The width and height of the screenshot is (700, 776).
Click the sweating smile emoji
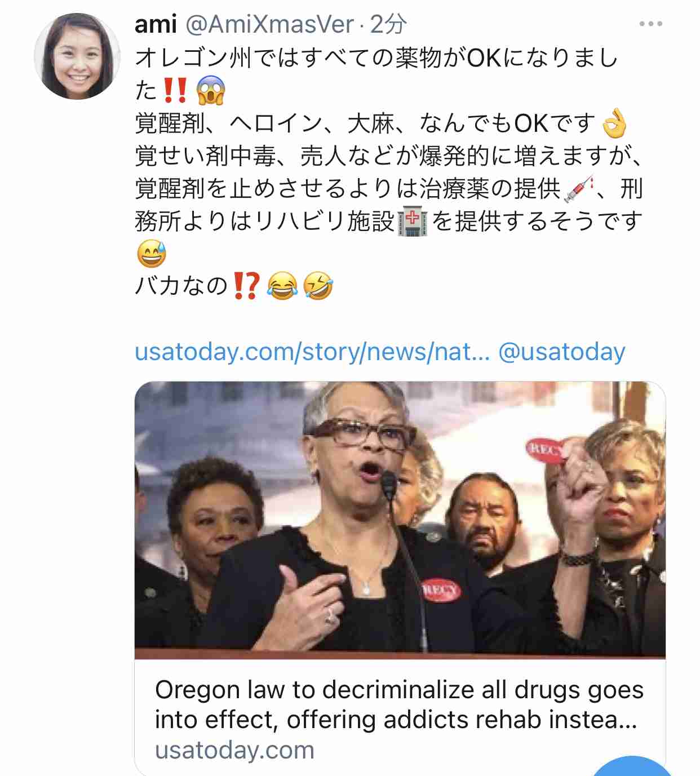pyautogui.click(x=152, y=254)
